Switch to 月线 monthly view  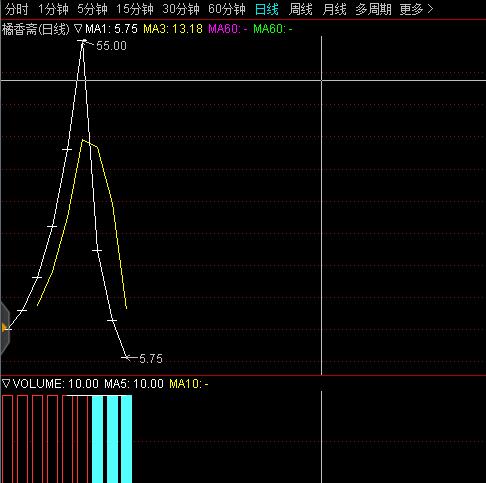pos(334,9)
